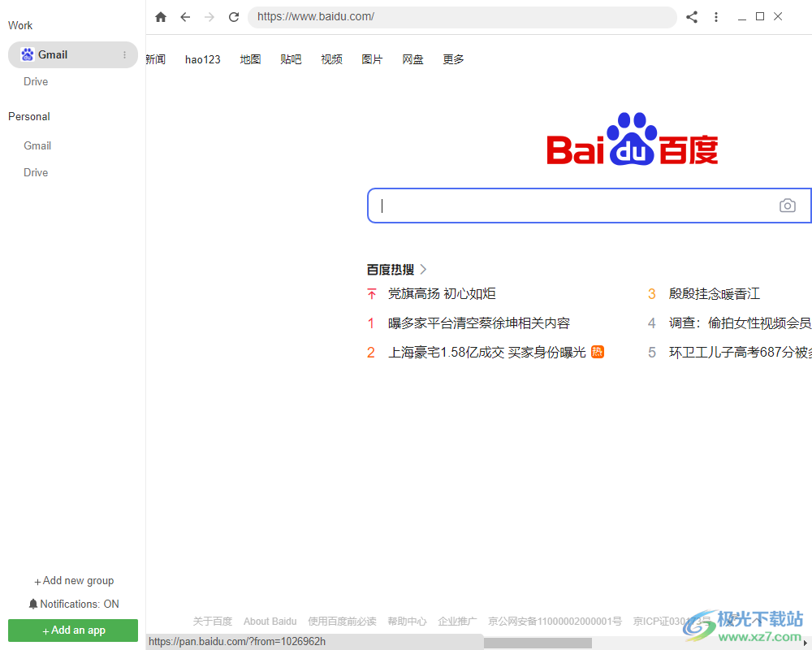
Task: Click the Baidu logo
Action: (x=633, y=139)
